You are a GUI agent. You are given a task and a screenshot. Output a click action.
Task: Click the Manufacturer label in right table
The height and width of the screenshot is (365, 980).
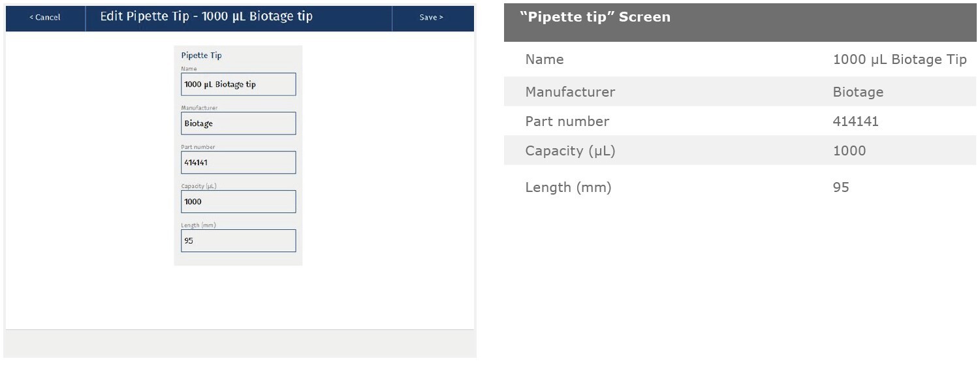570,92
